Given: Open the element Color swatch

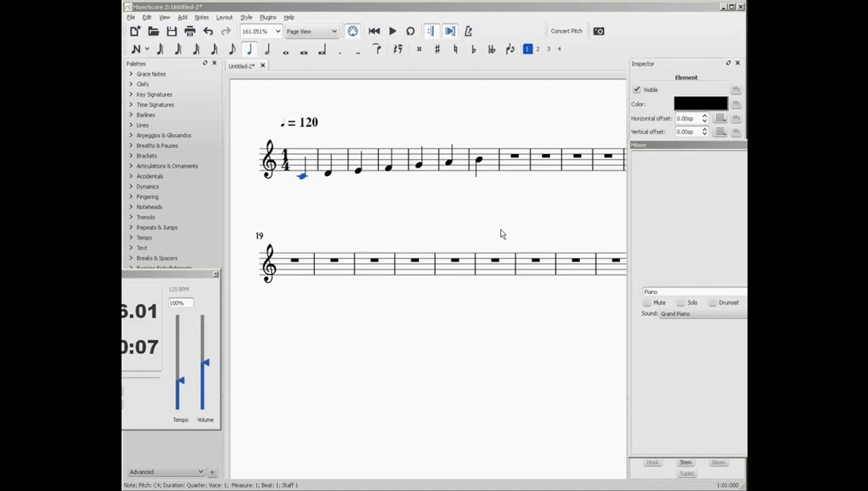Looking at the screenshot, I should tap(700, 104).
